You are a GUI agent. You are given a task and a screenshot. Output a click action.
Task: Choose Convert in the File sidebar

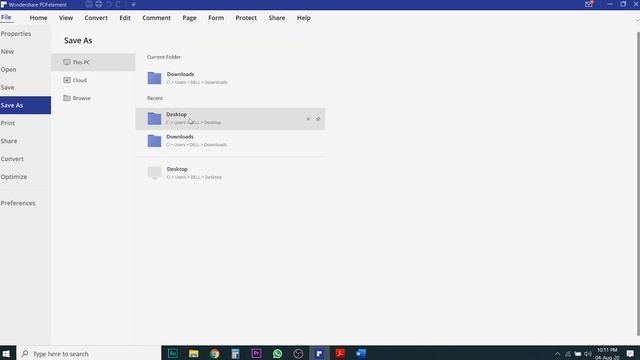pos(25,159)
